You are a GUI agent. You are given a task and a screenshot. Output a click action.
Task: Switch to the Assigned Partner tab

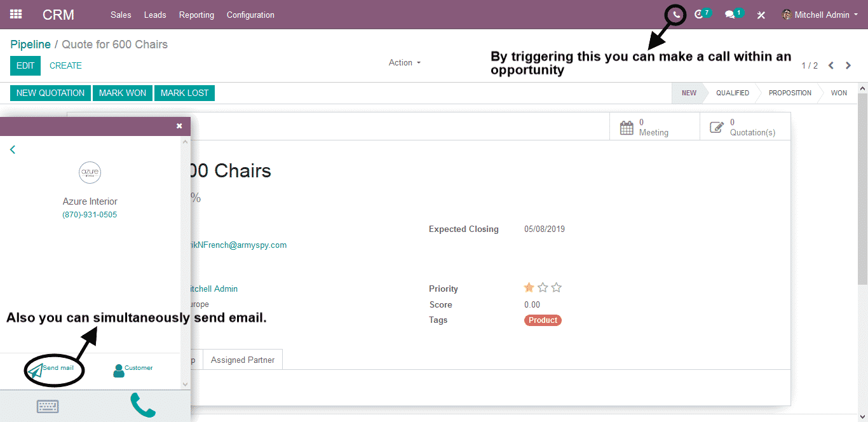(243, 360)
